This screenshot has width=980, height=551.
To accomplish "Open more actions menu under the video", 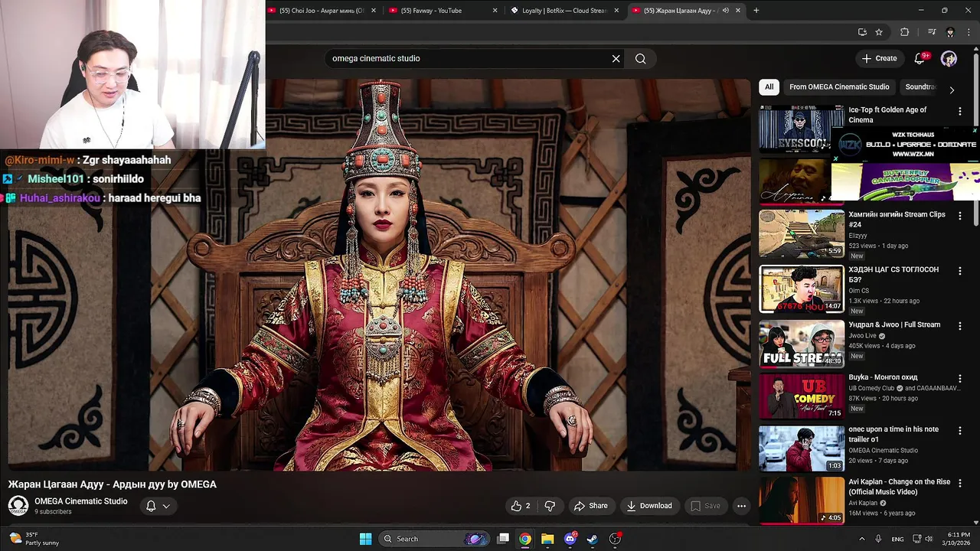I will [x=741, y=506].
